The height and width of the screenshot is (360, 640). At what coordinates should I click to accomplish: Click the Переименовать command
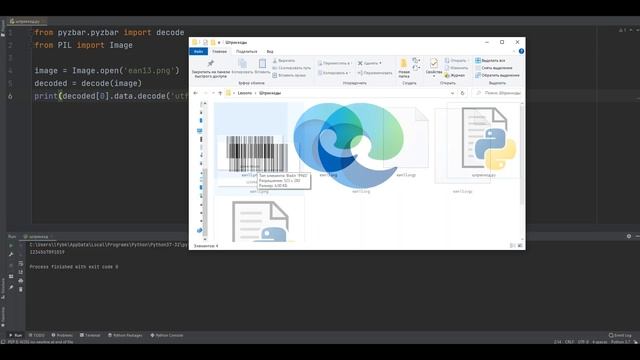(375, 73)
